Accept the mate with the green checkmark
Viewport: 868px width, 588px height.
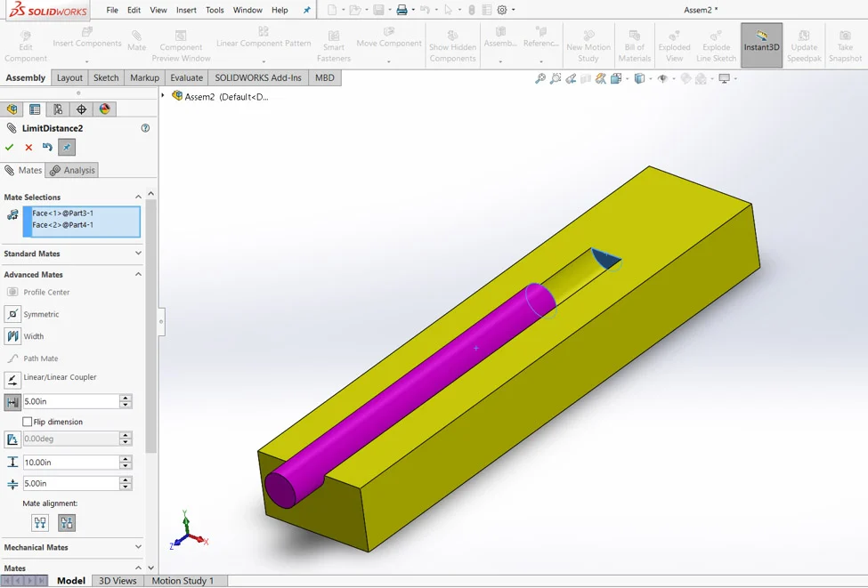pos(9,147)
